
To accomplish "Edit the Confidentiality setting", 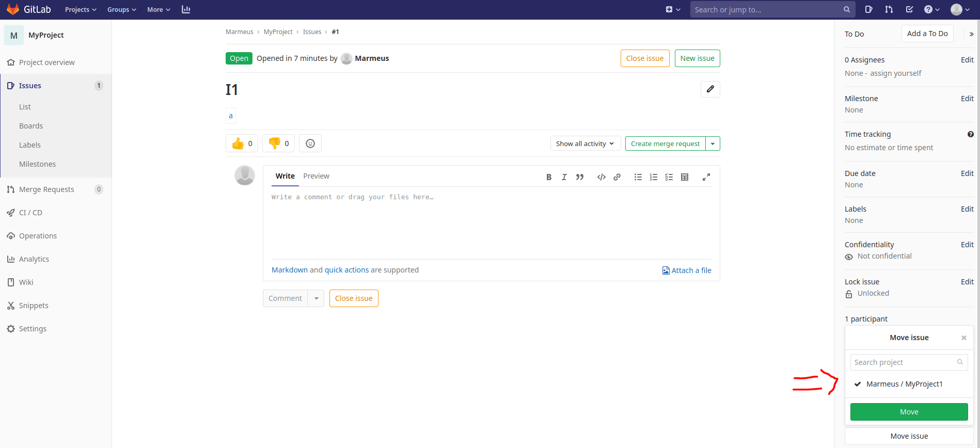I will point(967,245).
